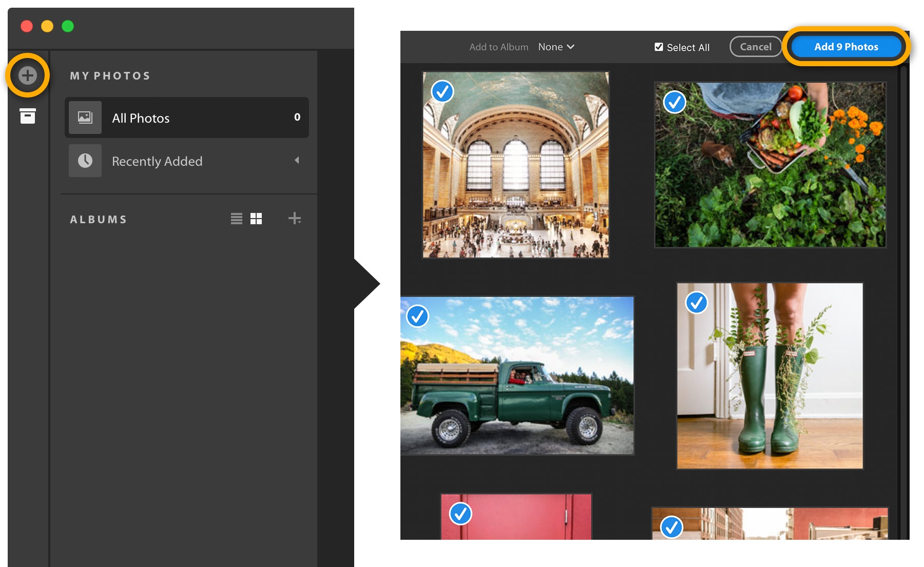Create a new album with the plus icon
924x567 pixels.
[x=295, y=218]
